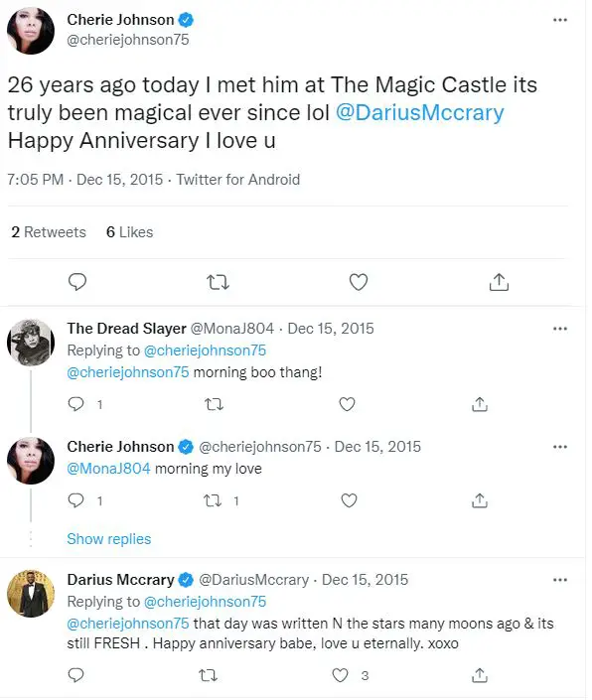View the 2 Retweets list
The height and width of the screenshot is (700, 592).
pos(49,232)
